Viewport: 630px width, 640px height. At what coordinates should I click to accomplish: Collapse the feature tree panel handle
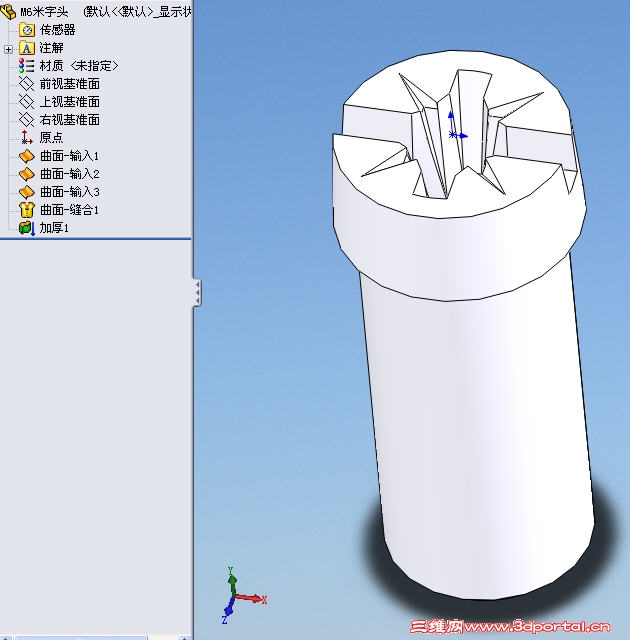pos(197,292)
